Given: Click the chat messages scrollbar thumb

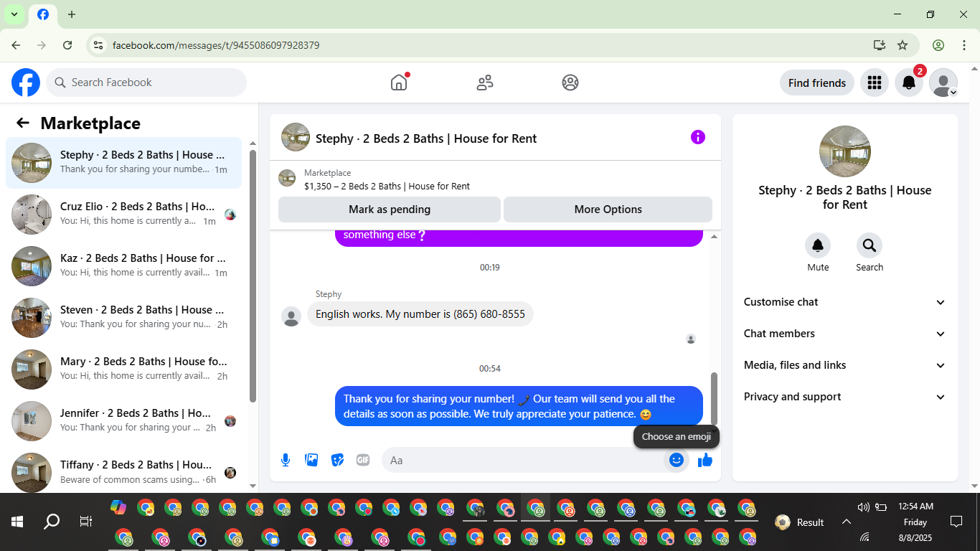Looking at the screenshot, I should click(x=714, y=399).
